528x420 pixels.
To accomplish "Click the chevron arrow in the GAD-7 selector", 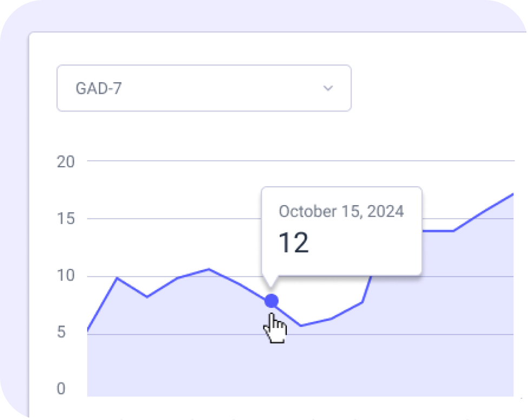I will tap(328, 88).
